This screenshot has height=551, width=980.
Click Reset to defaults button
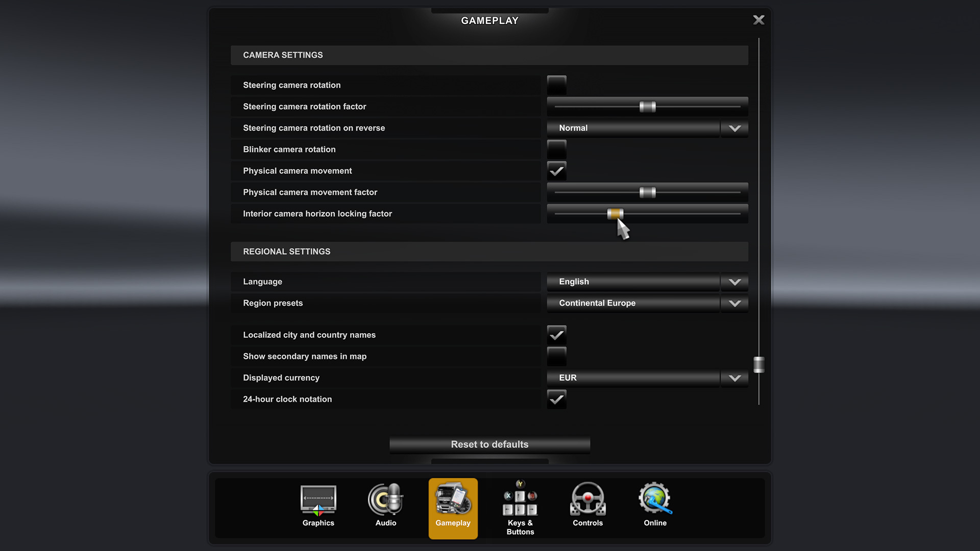click(490, 444)
